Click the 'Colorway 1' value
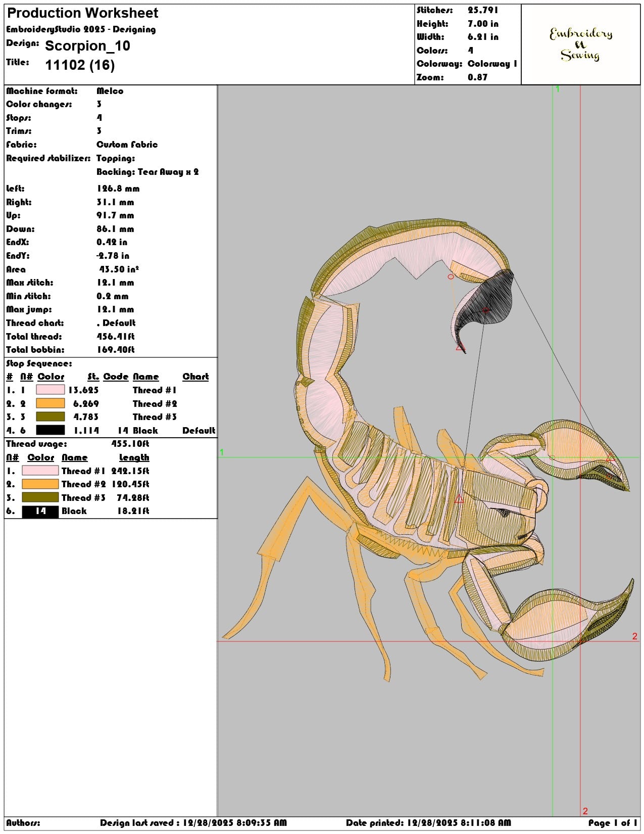This screenshot has height=834, width=644. point(492,64)
